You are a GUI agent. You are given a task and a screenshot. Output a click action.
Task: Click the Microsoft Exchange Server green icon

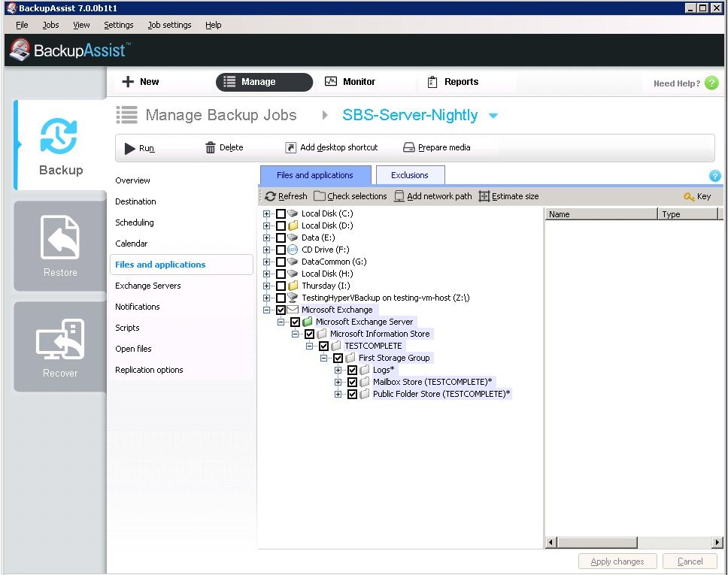coord(307,322)
